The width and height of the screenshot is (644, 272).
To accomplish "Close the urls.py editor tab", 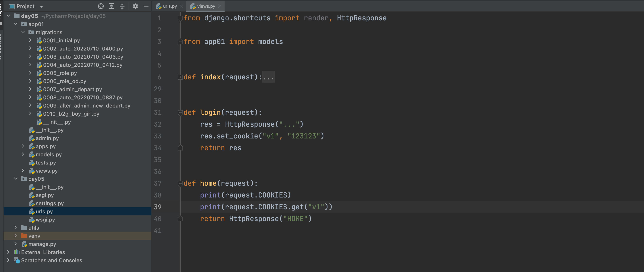I will point(181,6).
